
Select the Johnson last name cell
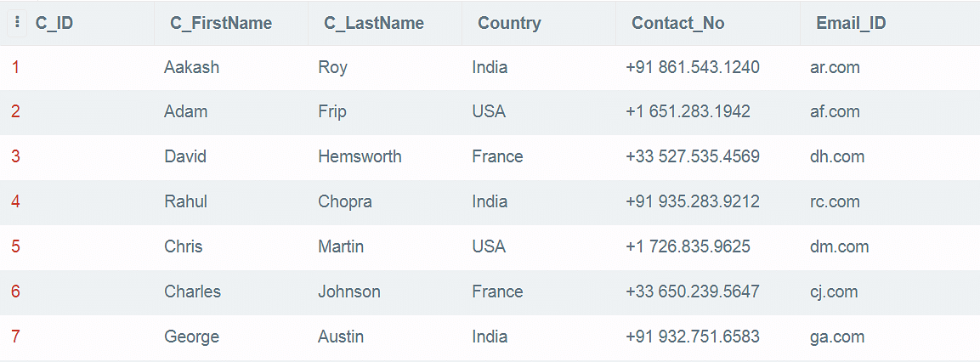tap(349, 291)
